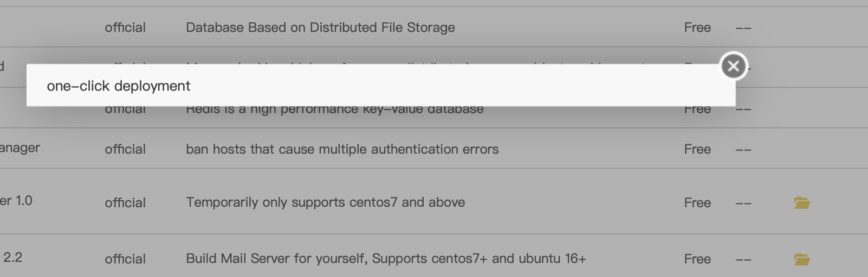Click 'Free' price in the Mail Server row

(x=697, y=259)
